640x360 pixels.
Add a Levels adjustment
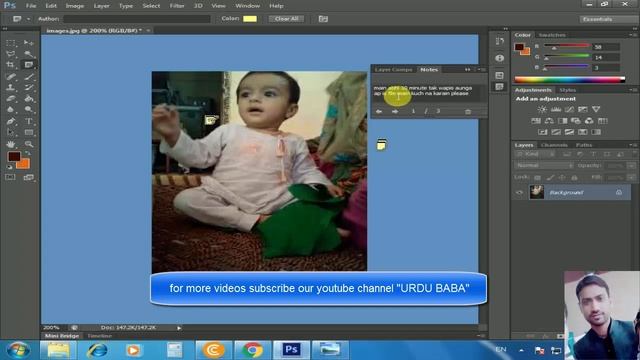tap(556, 109)
